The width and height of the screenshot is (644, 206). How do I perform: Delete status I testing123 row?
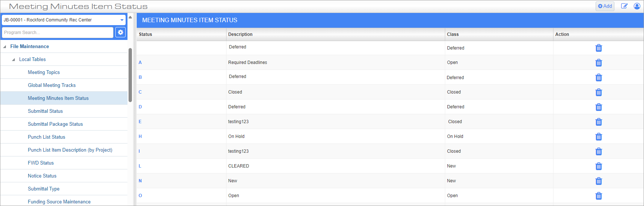[x=599, y=152]
